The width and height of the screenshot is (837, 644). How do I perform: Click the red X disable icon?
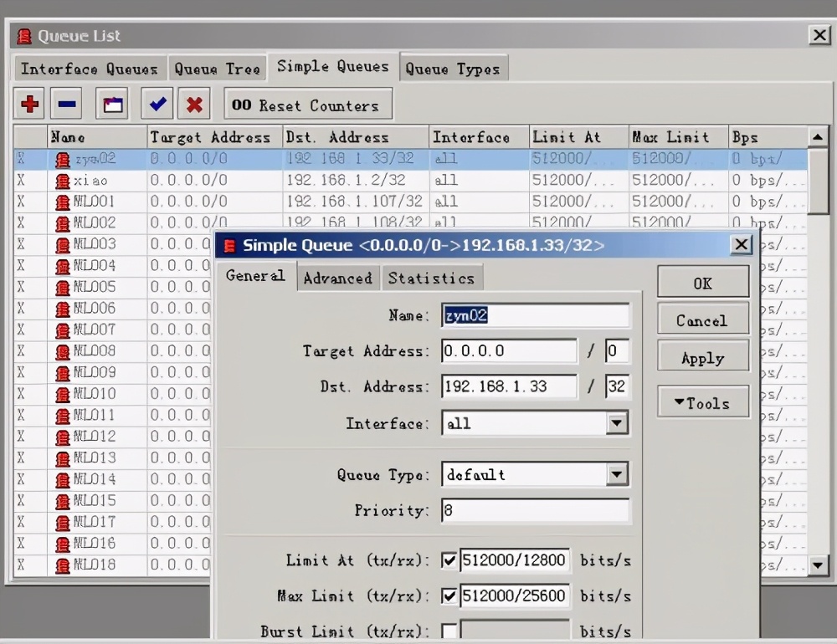(x=194, y=105)
